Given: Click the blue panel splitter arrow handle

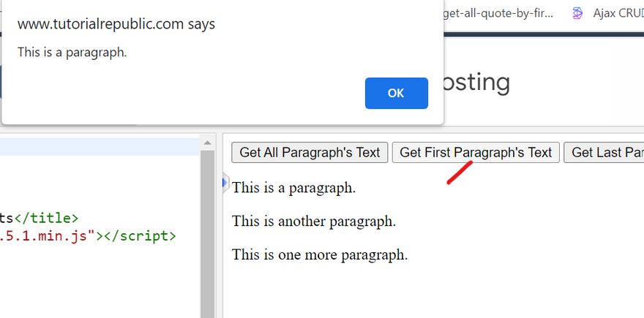Looking at the screenshot, I should [x=225, y=182].
